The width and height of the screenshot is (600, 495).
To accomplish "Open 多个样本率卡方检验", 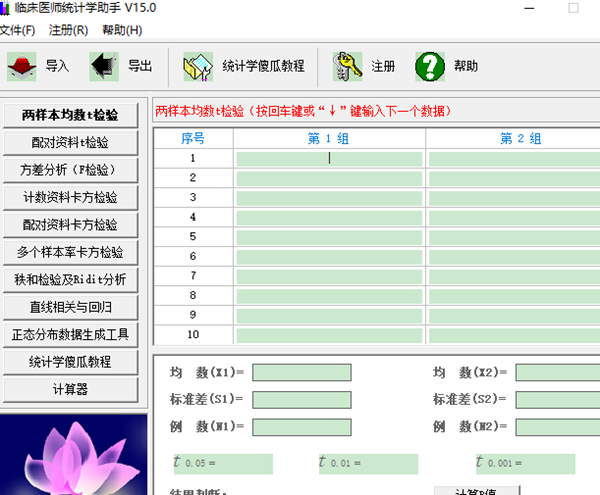I will pyautogui.click(x=70, y=252).
